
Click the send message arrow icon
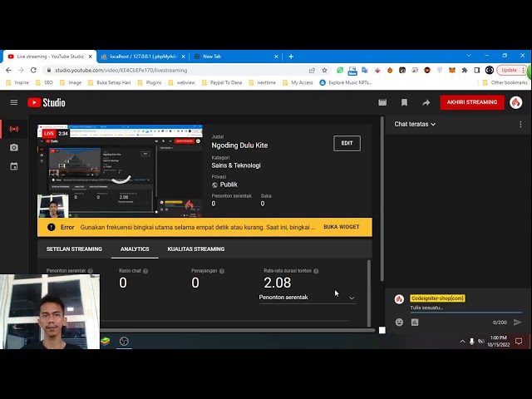click(x=517, y=322)
